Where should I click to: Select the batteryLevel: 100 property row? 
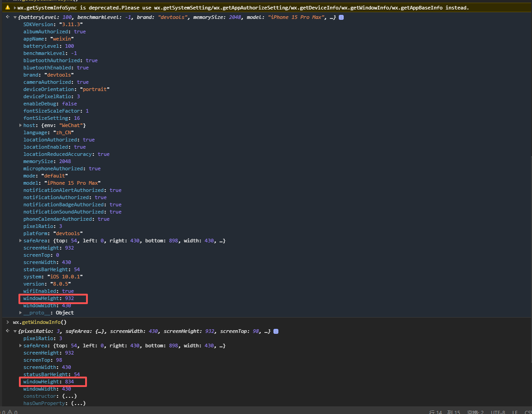pos(49,46)
